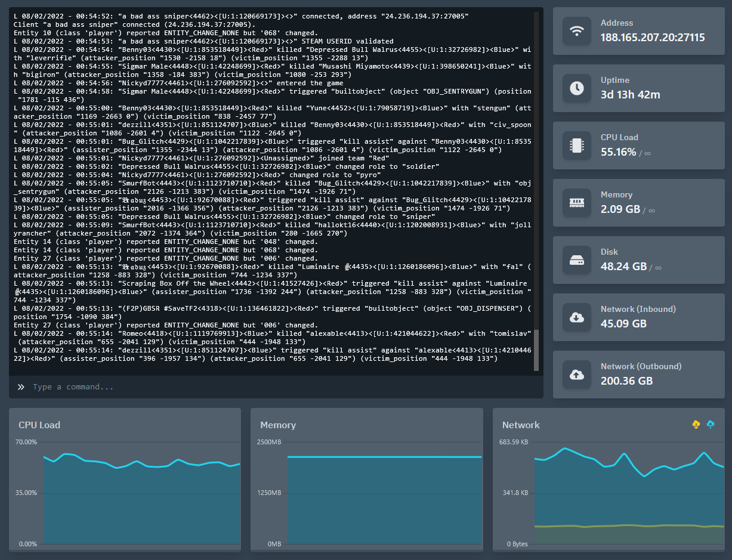
Task: Click the uptime value 3d 13h 42m
Action: pyautogui.click(x=632, y=95)
